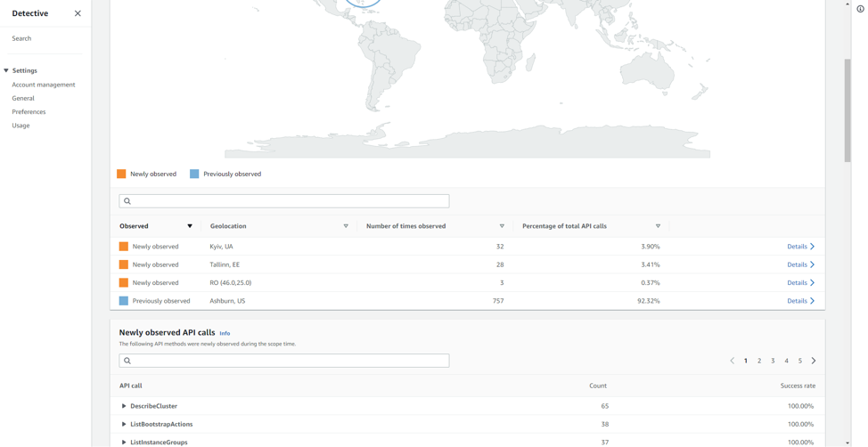Go to next page of API calls
The image size is (868, 447).
[x=814, y=361]
